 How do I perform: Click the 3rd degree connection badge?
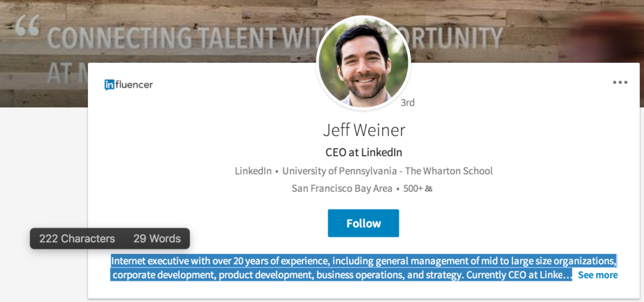pos(408,103)
